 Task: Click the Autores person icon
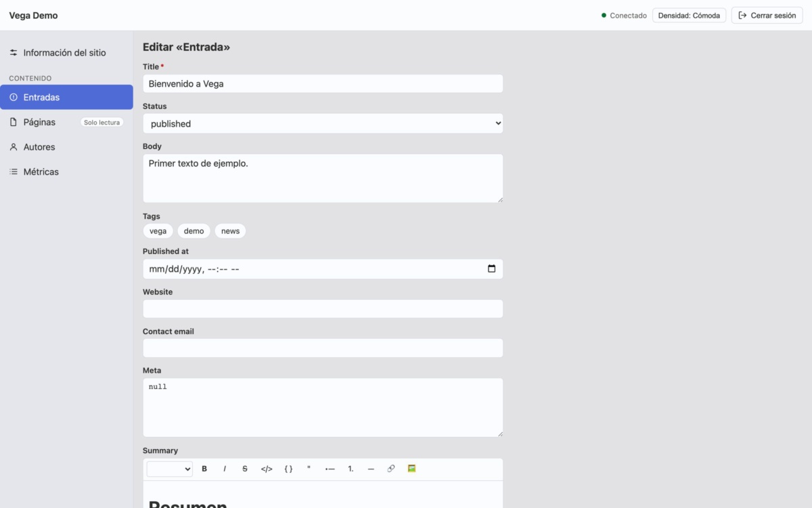(14, 147)
